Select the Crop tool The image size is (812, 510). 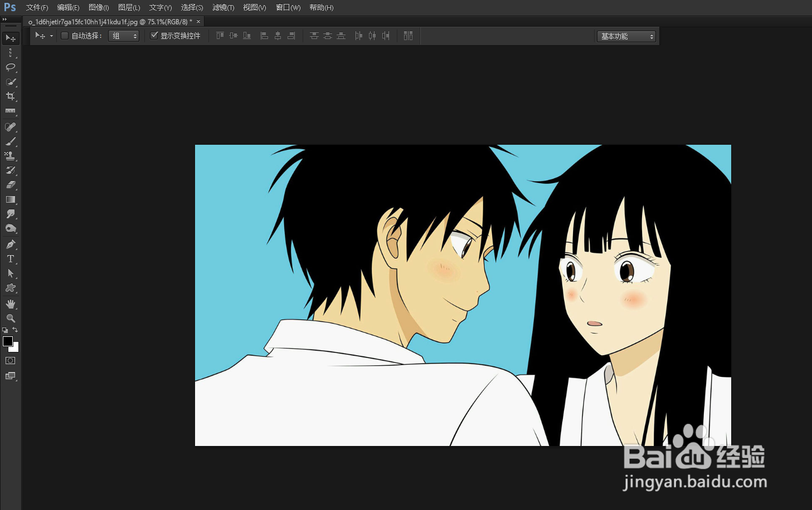tap(11, 96)
